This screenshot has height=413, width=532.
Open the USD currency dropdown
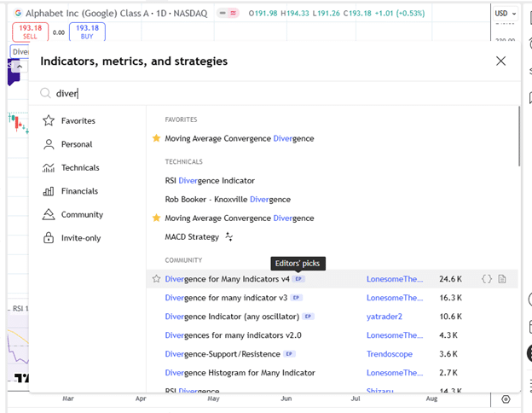point(505,14)
